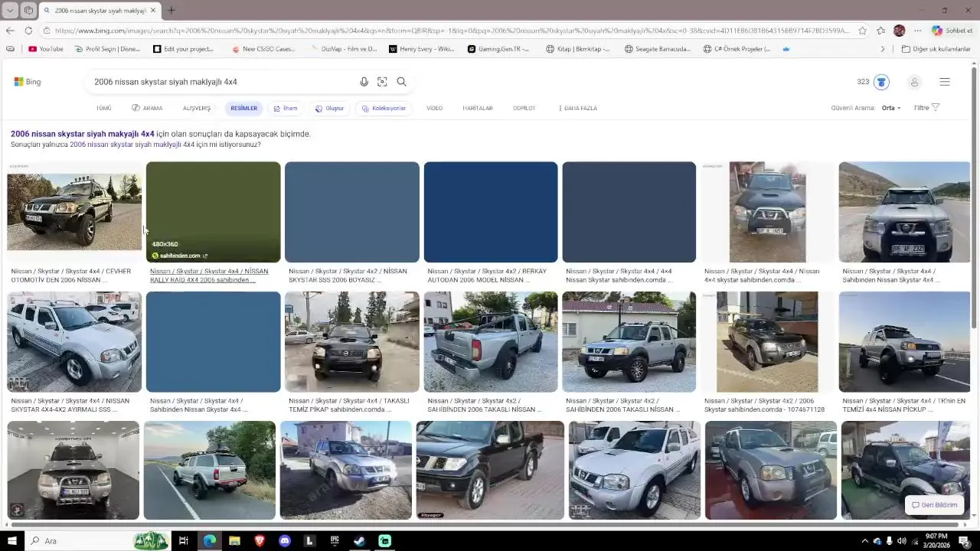Open TAKASLI TEMİZ PİKAP result thumbnail
Image resolution: width=980 pixels, height=551 pixels.
pos(352,342)
